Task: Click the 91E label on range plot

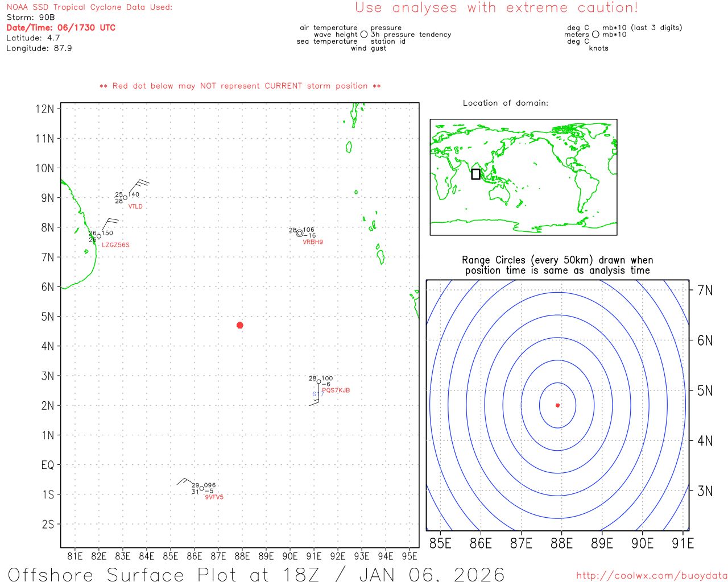Action: [x=683, y=543]
